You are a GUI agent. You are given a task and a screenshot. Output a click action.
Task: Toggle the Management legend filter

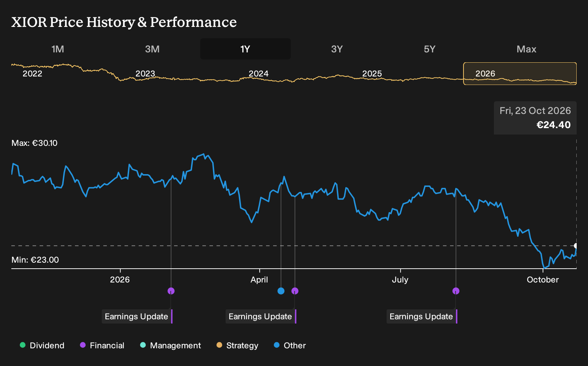171,345
